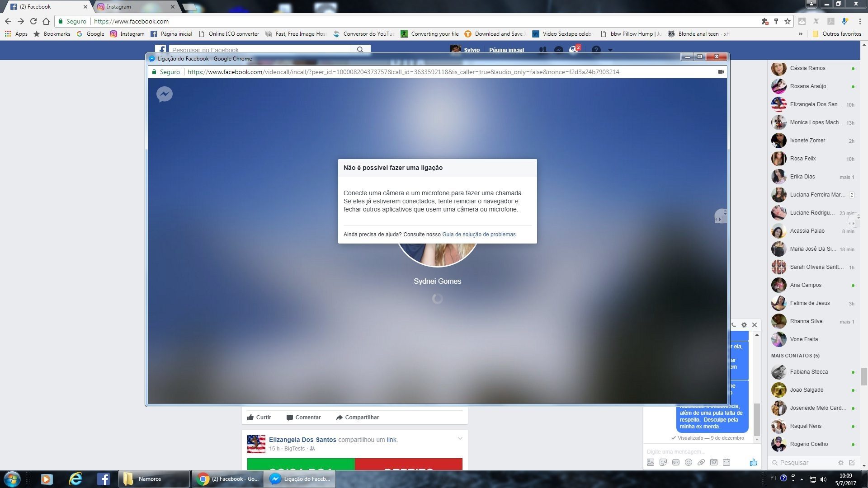
Task: Click the browser forward arrow
Action: (x=21, y=21)
